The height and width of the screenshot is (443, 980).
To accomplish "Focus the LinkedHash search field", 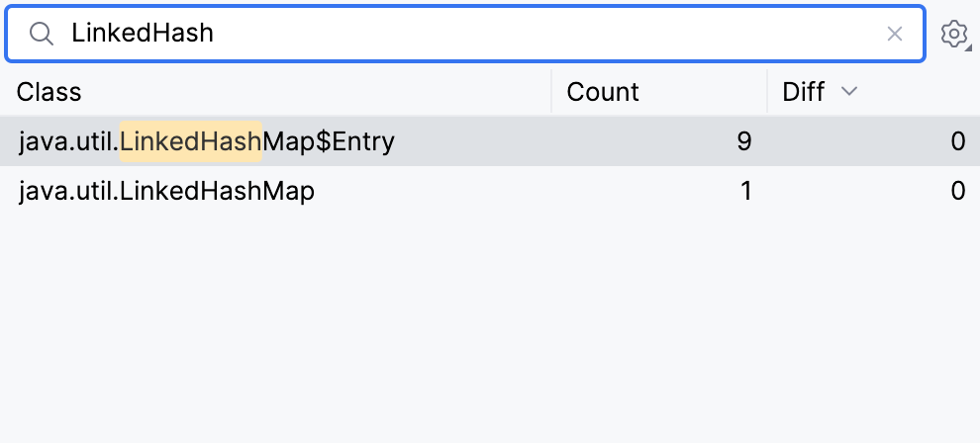I will [x=475, y=34].
